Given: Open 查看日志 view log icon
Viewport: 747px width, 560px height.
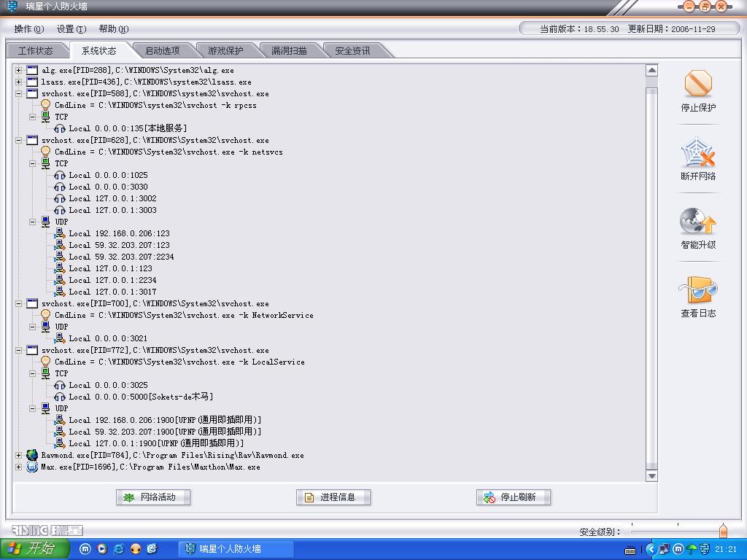Looking at the screenshot, I should [x=698, y=289].
